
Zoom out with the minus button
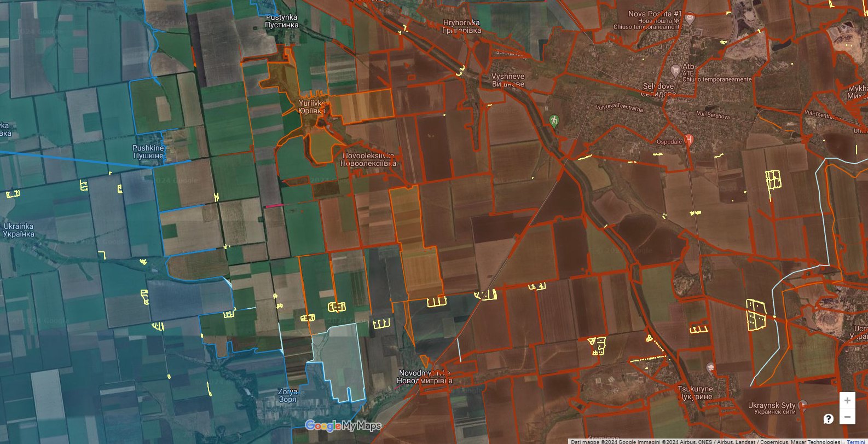847,417
